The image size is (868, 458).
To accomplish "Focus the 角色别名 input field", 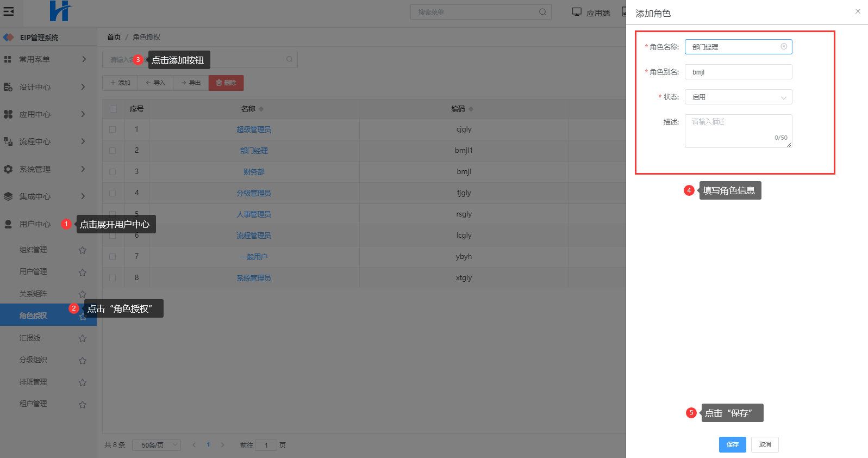I will coord(738,72).
